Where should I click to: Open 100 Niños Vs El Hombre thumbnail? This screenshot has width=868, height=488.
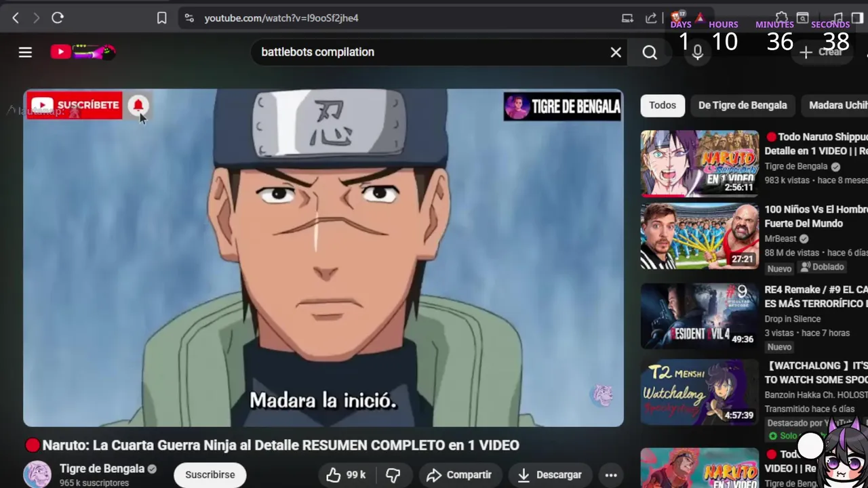[x=700, y=236]
